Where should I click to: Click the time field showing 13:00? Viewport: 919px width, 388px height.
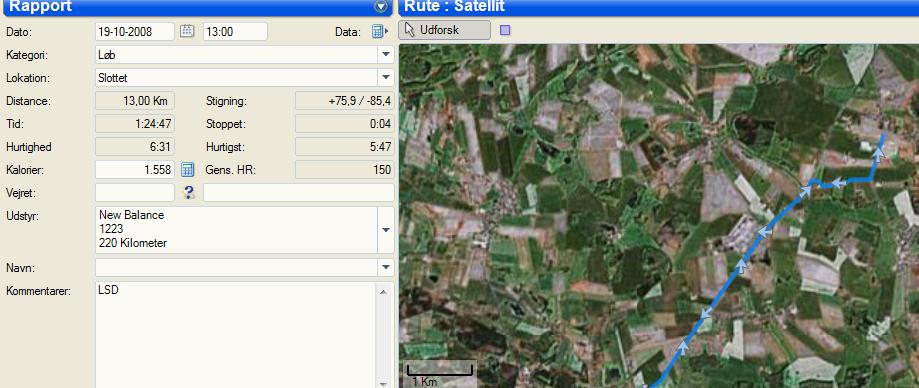pos(235,32)
